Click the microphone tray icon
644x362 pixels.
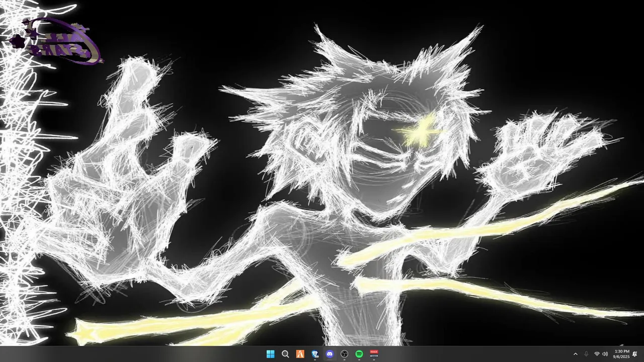[x=586, y=354]
